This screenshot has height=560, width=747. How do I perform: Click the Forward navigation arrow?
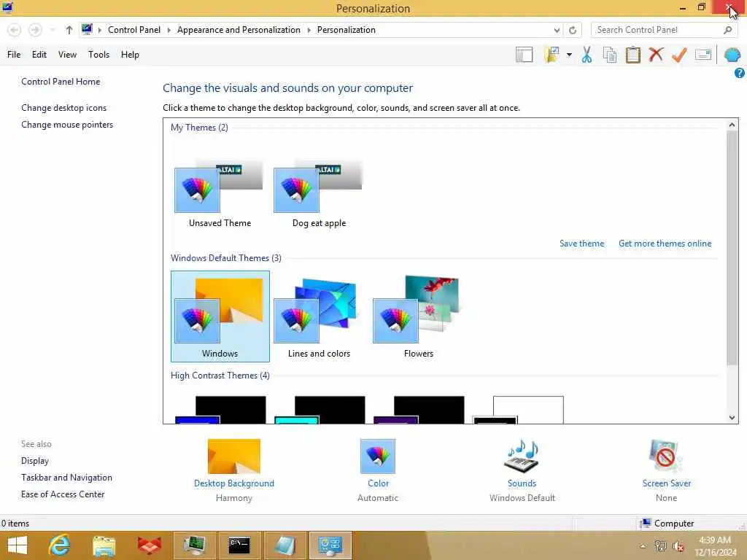tap(35, 30)
